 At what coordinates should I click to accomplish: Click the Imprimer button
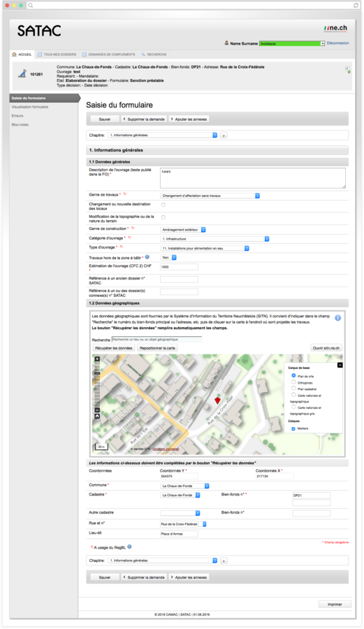click(335, 604)
